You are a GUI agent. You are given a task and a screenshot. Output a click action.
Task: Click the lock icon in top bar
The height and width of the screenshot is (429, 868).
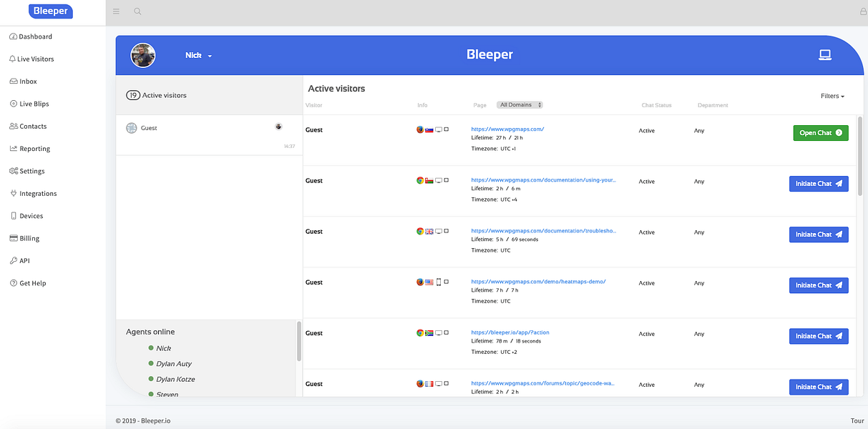click(x=863, y=11)
